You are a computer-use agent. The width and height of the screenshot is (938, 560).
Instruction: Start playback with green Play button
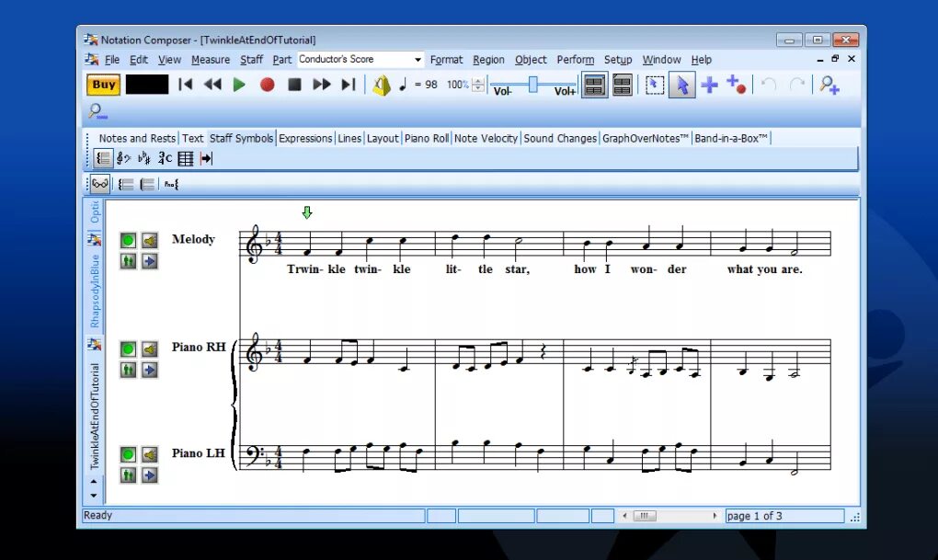(x=239, y=85)
